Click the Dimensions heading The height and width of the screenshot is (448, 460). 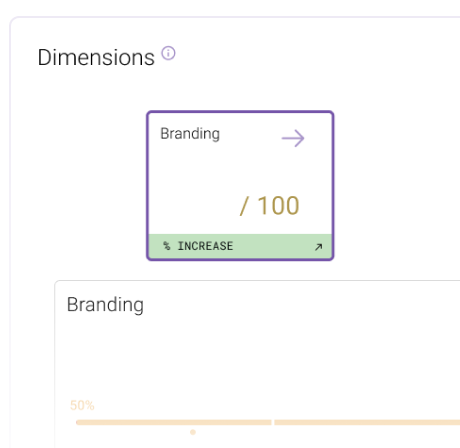(x=96, y=57)
